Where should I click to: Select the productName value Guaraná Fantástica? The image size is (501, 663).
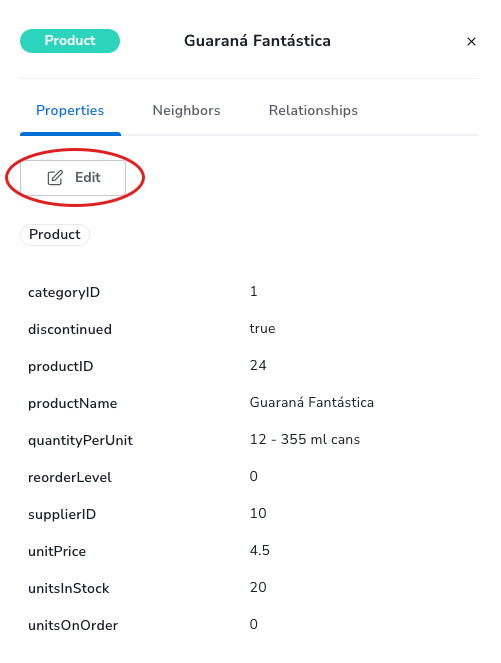(x=312, y=403)
